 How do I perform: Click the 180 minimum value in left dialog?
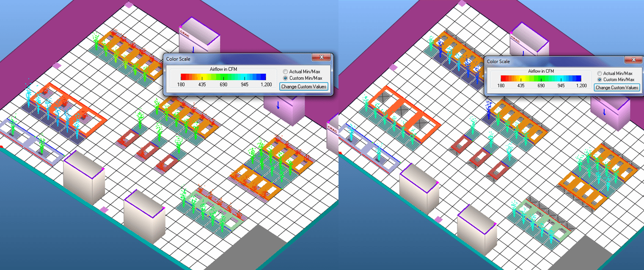(181, 85)
